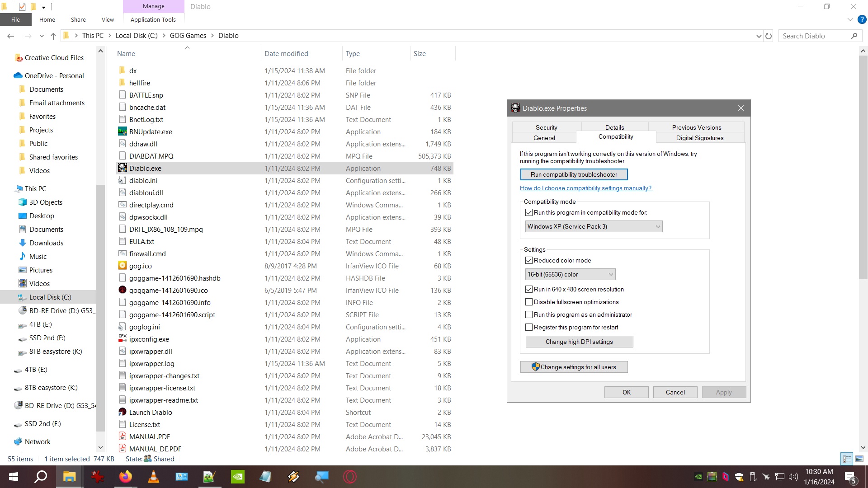Switch to the Security tab

click(547, 127)
